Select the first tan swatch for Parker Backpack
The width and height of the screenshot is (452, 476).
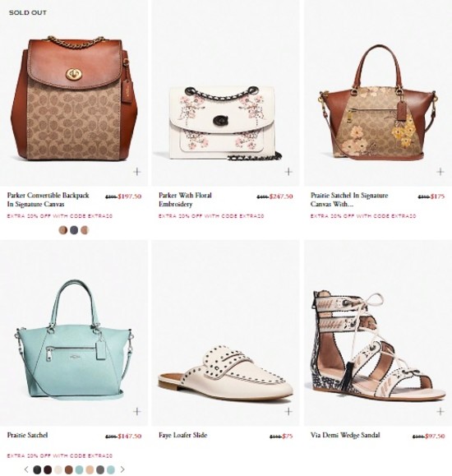(x=63, y=230)
